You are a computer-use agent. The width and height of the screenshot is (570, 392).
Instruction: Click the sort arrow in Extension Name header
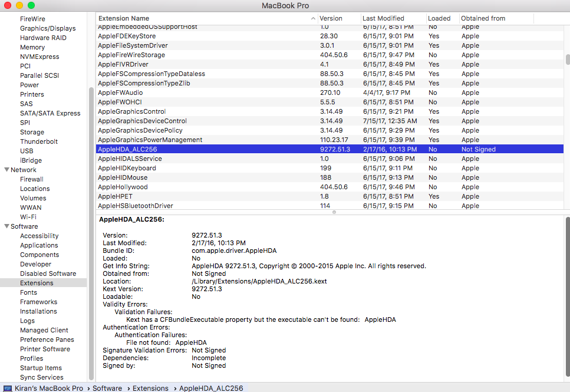313,19
